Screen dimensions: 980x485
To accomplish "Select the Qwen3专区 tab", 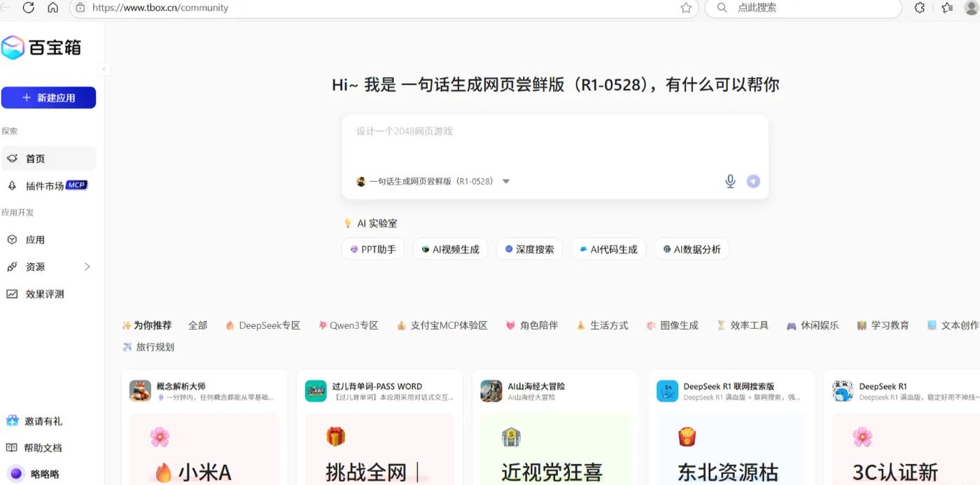I will [x=348, y=325].
